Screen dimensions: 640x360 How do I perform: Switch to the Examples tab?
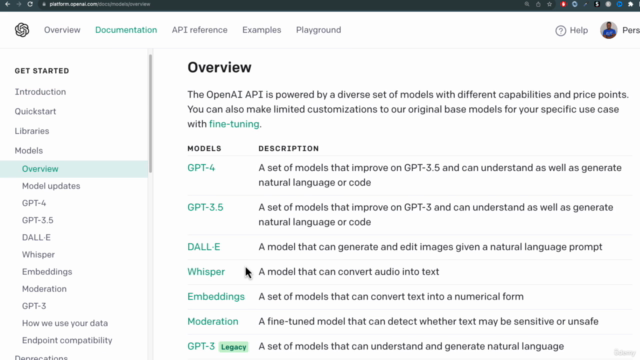pos(262,30)
